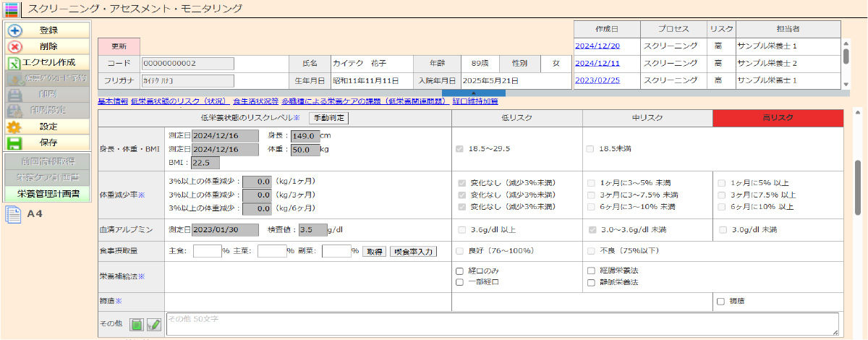Viewport: 868px width, 340px height.
Task: Click the green notes icon beside その他
Action: (136, 324)
